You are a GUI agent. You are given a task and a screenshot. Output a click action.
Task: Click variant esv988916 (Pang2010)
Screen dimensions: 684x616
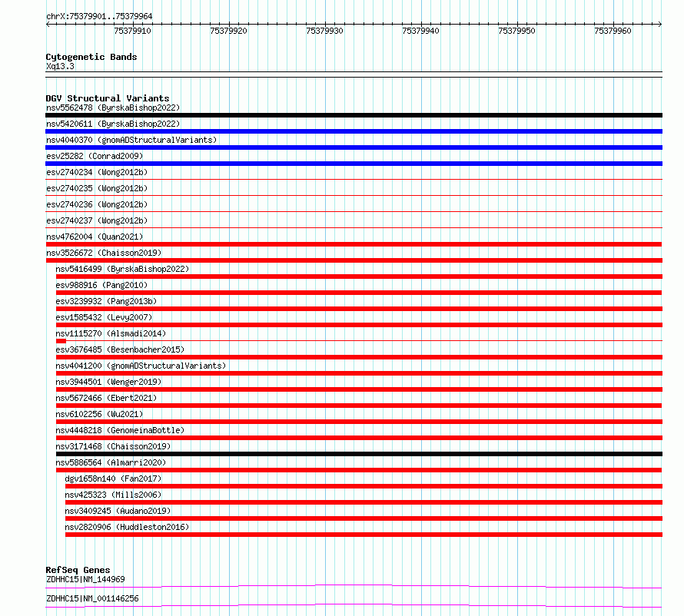click(101, 285)
